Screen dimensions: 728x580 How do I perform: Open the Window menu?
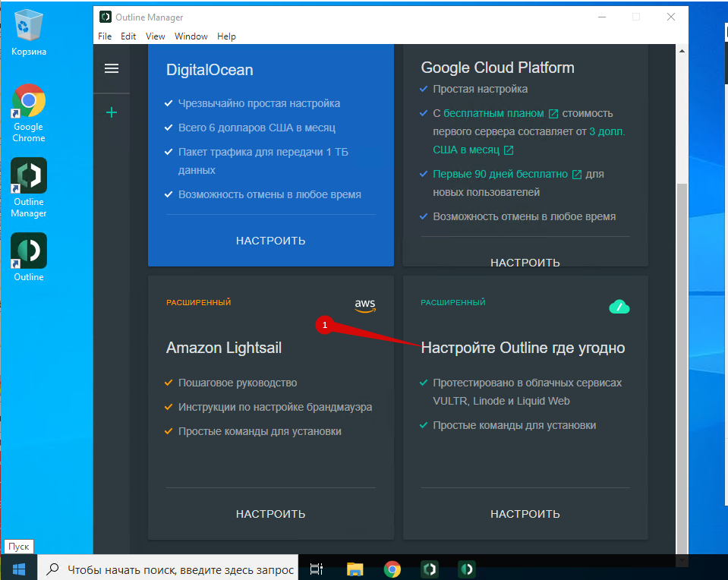(x=191, y=36)
